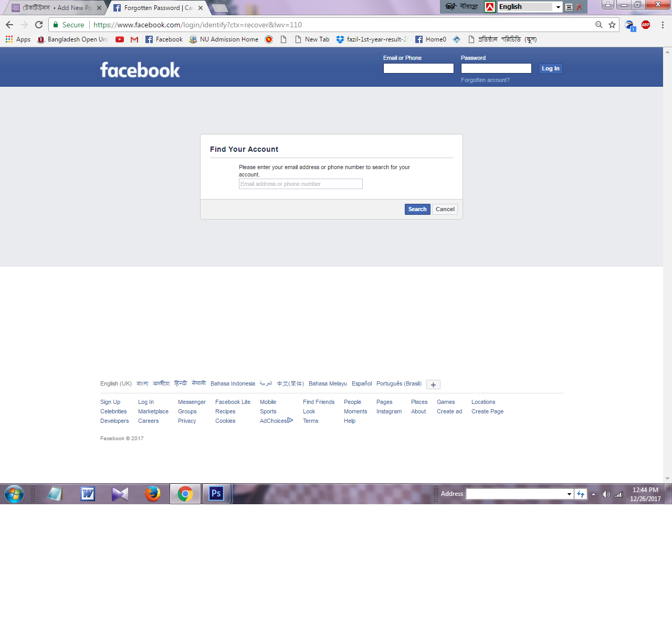Image resolution: width=672 pixels, height=624 pixels.
Task: Click the Windows Start orb
Action: (14, 494)
